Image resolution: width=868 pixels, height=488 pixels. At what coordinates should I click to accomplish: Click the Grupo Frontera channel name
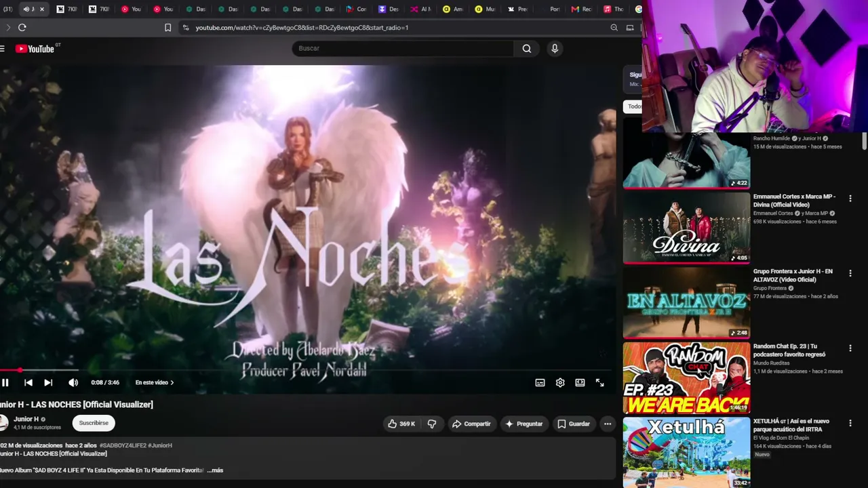click(x=770, y=288)
